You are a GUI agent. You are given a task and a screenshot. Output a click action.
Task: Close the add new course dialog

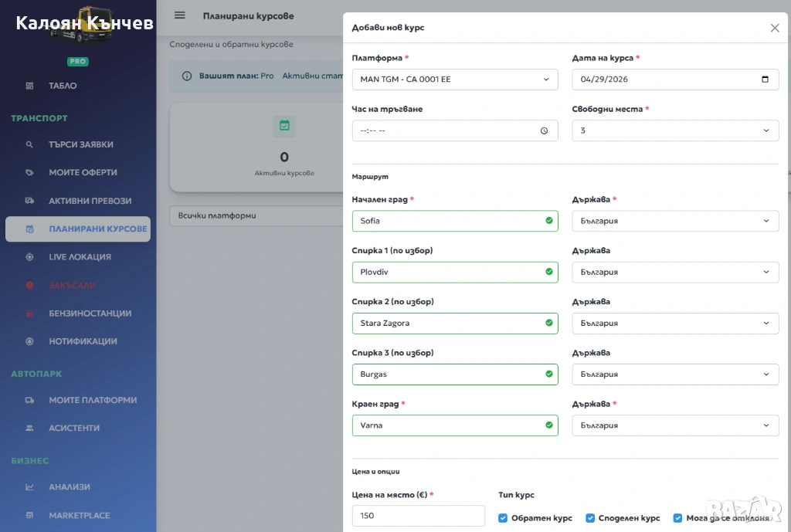pos(775,28)
